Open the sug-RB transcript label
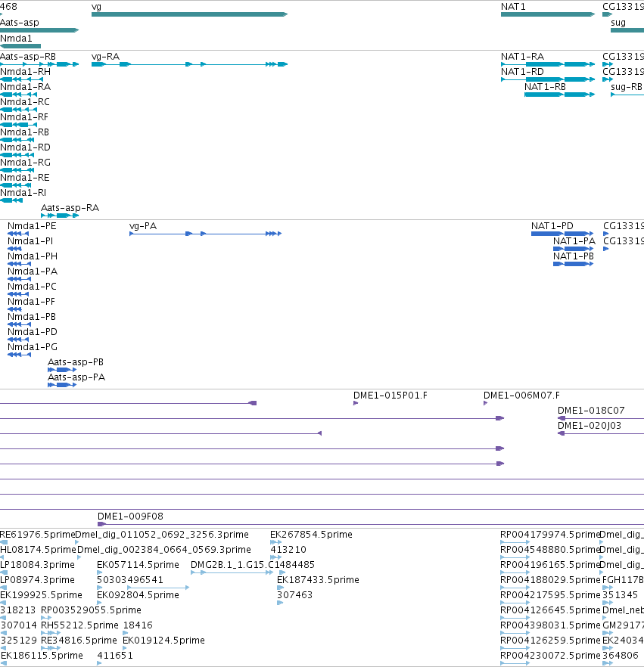The width and height of the screenshot is (644, 667). click(x=627, y=87)
